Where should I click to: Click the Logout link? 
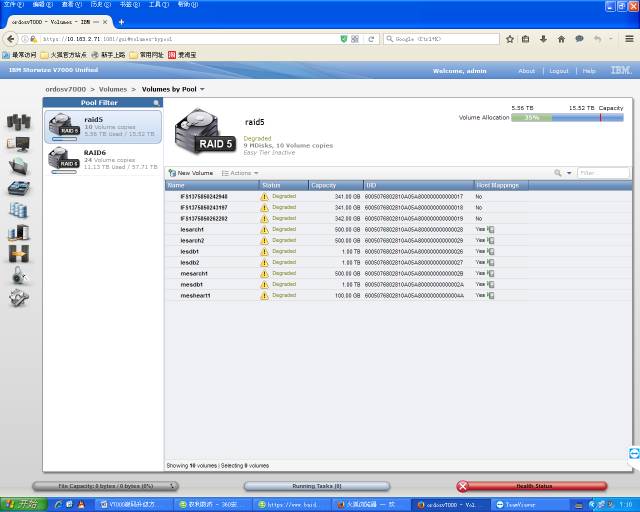click(558, 71)
